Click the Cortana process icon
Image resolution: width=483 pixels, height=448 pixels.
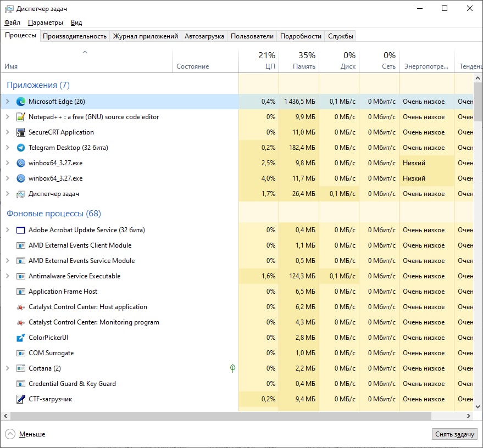(x=21, y=368)
